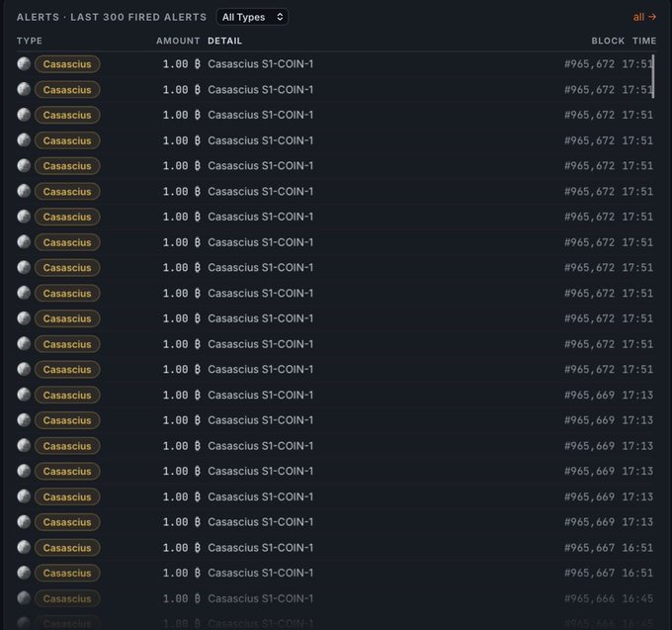Click the coin icon in the first 17:13 row
The image size is (672, 630).
click(x=24, y=395)
